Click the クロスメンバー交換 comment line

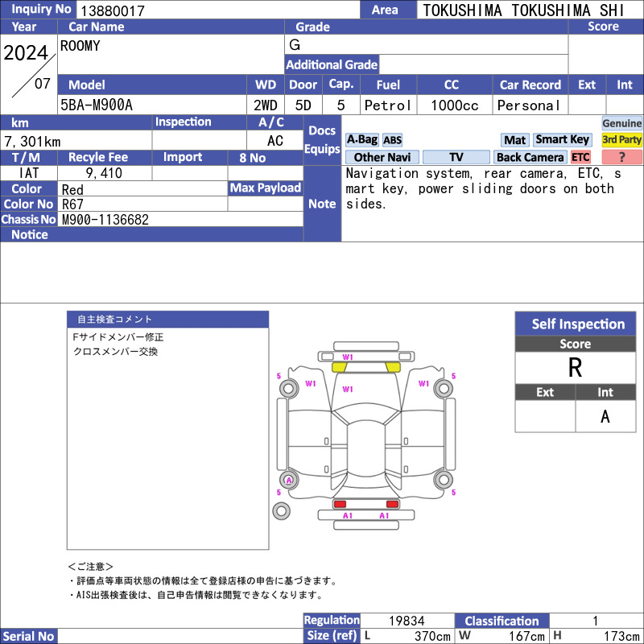click(x=115, y=352)
